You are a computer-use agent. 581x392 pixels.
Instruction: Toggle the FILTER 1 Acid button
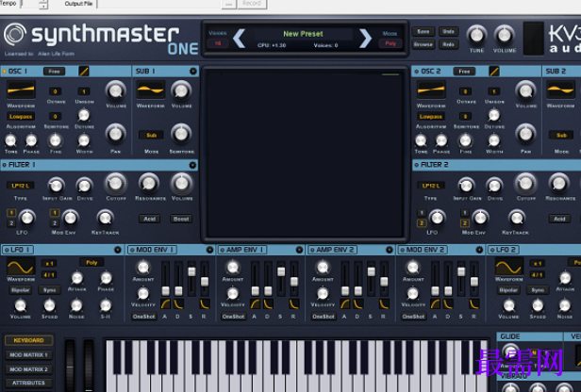pyautogui.click(x=149, y=219)
